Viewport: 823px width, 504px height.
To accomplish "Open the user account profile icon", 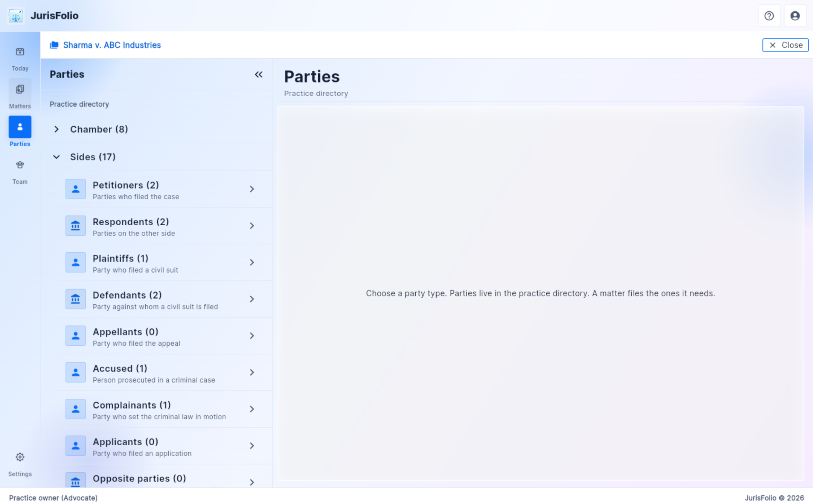I will pos(795,16).
